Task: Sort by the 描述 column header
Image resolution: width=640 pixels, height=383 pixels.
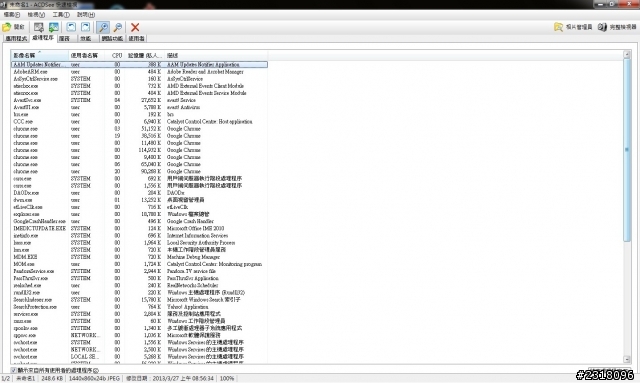Action: coord(216,55)
